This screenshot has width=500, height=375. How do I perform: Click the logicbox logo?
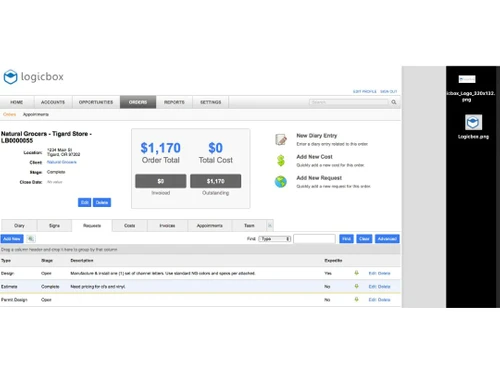(x=33, y=77)
